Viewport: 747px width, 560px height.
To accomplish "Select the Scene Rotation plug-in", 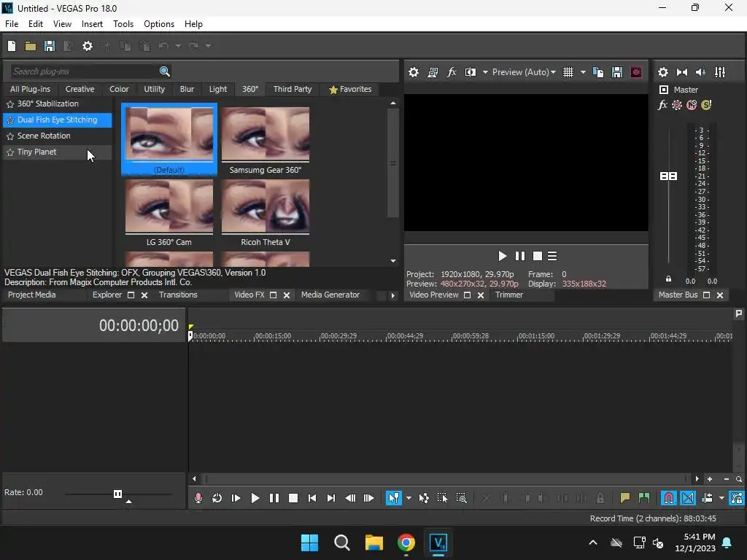I will (57, 136).
